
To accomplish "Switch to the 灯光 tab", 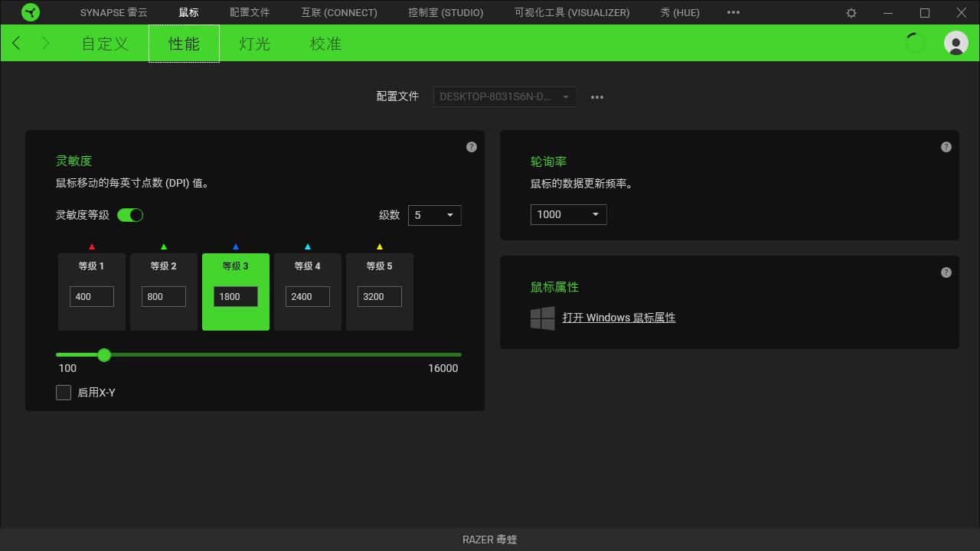I will 253,44.
